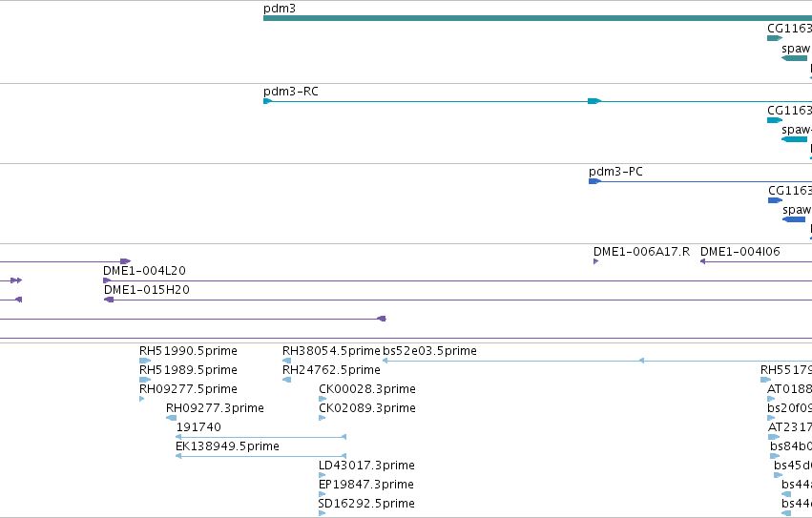Select bs52e03.5prime label
This screenshot has height=518, width=812.
click(x=429, y=351)
